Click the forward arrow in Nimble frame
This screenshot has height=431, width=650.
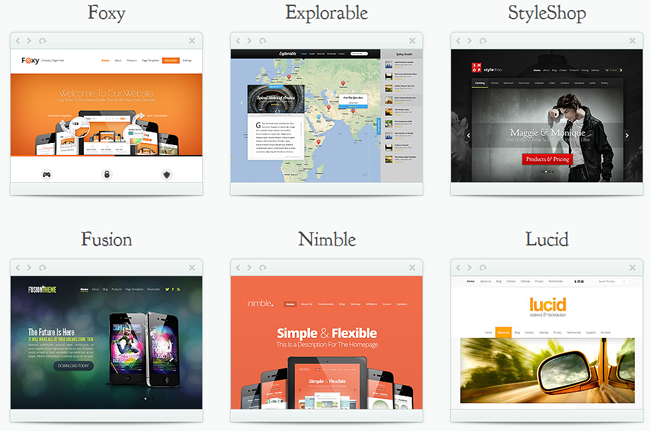249,268
